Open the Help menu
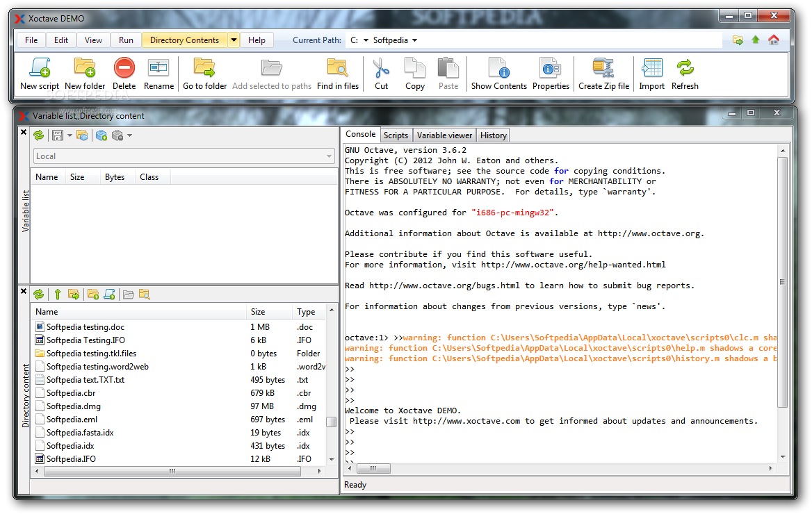812x514 pixels. click(x=257, y=40)
